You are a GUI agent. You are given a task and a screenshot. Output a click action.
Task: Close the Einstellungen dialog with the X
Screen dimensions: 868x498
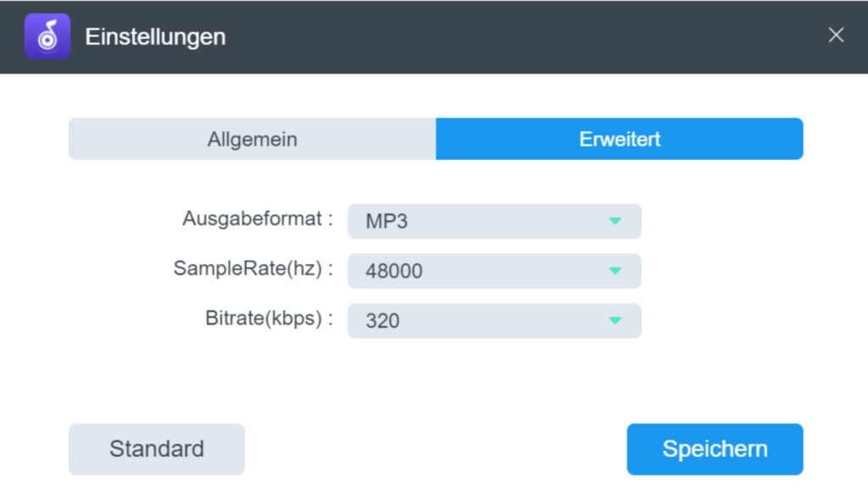(836, 35)
